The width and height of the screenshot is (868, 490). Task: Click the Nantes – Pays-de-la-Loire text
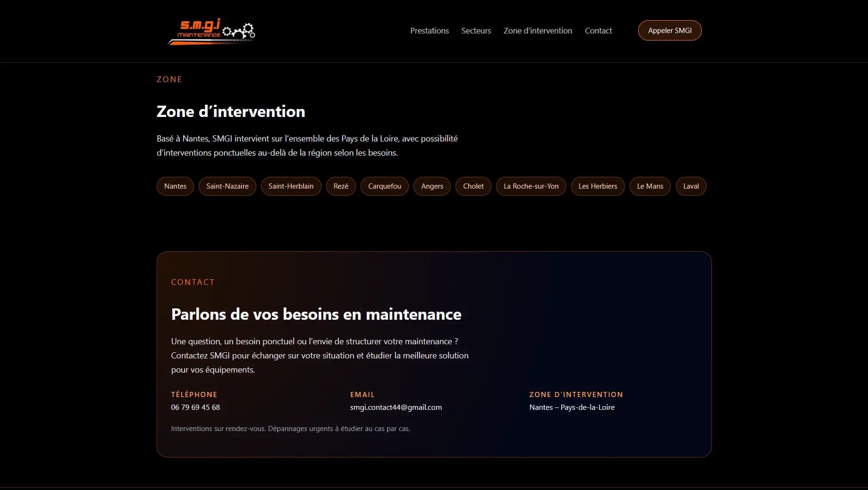coord(572,407)
